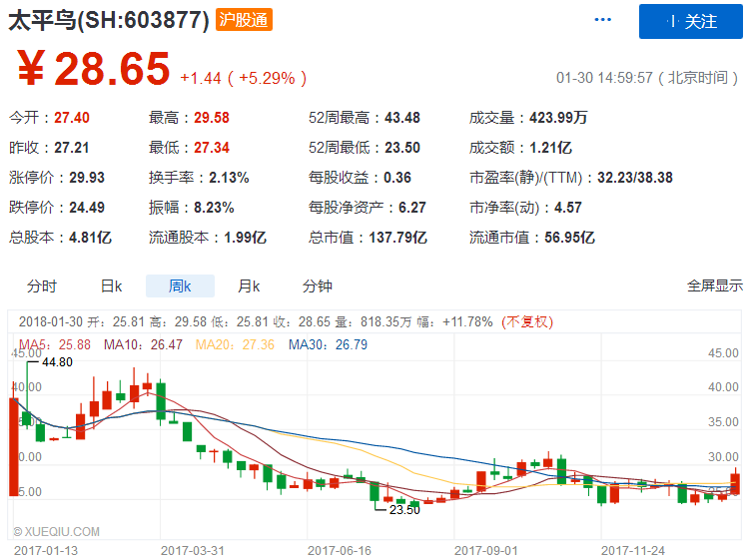Click the 幅: +11.78% readout in chart header
748x560 pixels.
pyautogui.click(x=455, y=322)
